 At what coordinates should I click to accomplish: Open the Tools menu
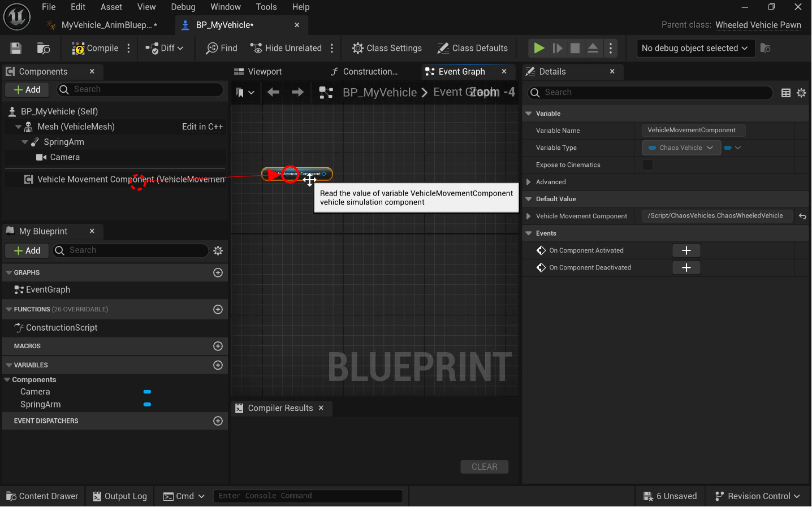266,7
